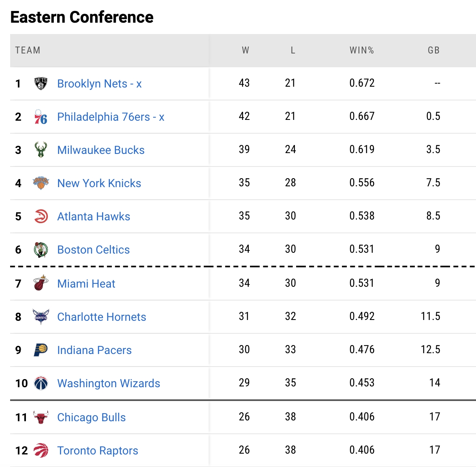The height and width of the screenshot is (467, 476).
Task: Click the Chicago Bulls logo icon
Action: point(41,417)
